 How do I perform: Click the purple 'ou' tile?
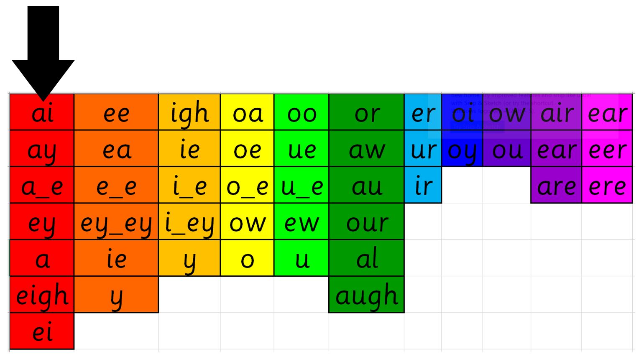tap(507, 148)
